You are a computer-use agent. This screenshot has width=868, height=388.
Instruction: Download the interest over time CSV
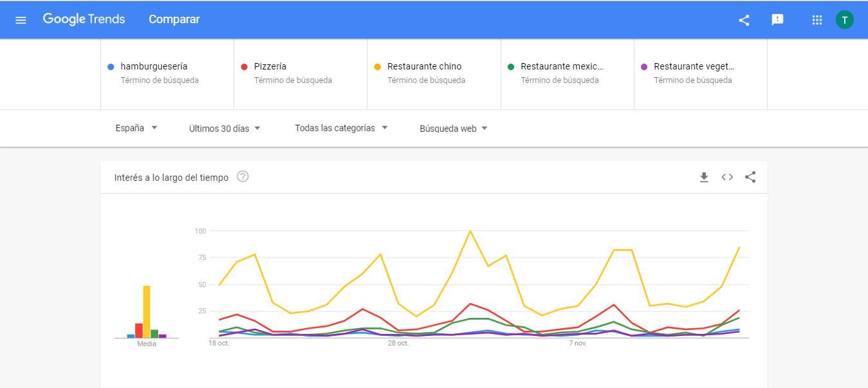coord(704,177)
